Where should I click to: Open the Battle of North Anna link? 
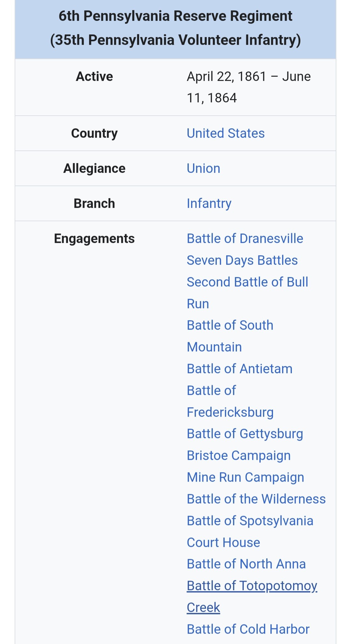click(x=246, y=564)
